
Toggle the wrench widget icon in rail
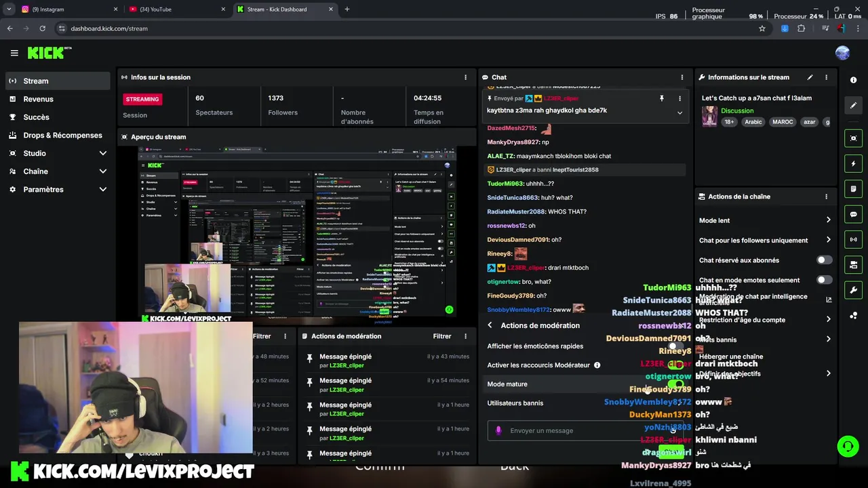click(x=853, y=290)
